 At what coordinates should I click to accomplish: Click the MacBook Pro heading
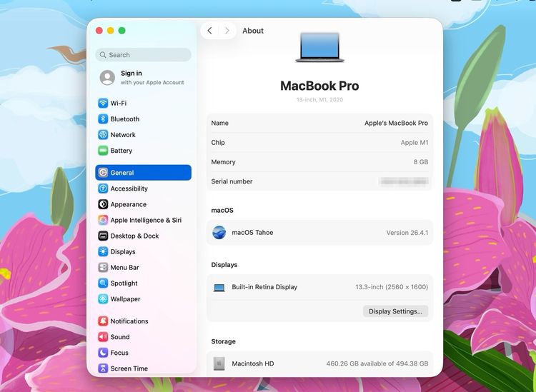tap(319, 86)
